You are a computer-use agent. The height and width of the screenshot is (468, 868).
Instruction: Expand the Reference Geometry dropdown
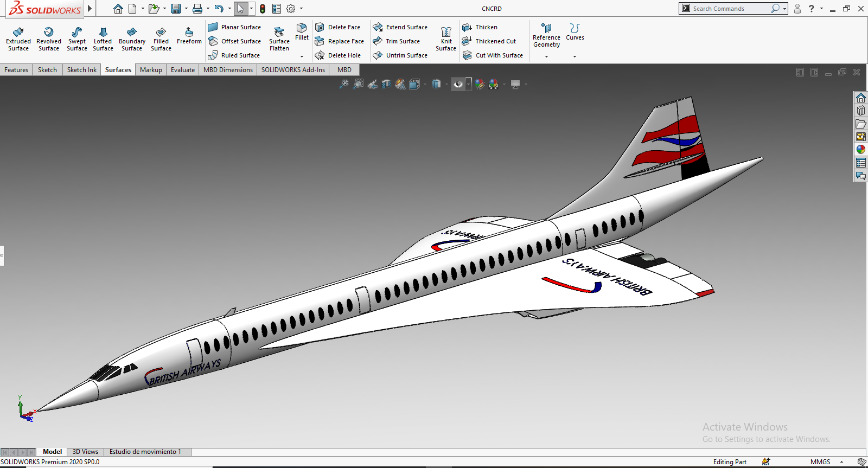546,56
